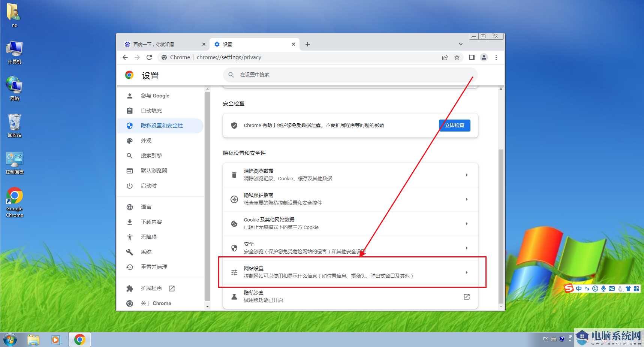This screenshot has height=347, width=644.
Task: Click the Chrome taskbar button
Action: pos(79,340)
